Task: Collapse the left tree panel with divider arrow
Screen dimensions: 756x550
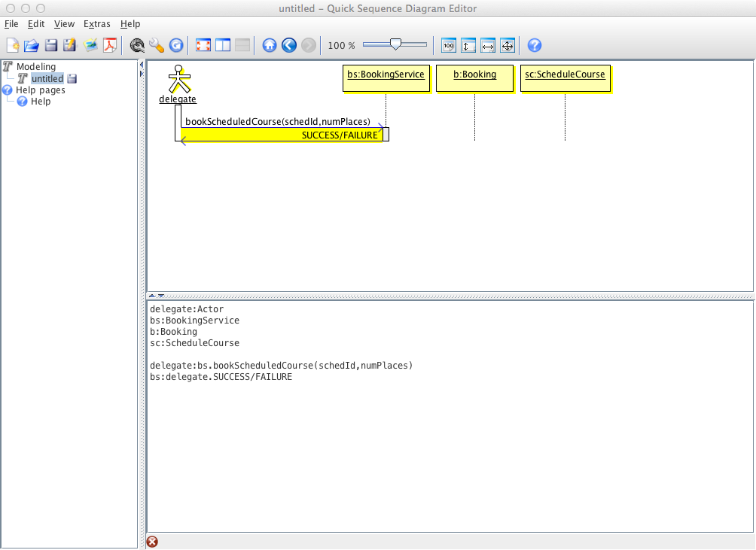Action: click(142, 65)
